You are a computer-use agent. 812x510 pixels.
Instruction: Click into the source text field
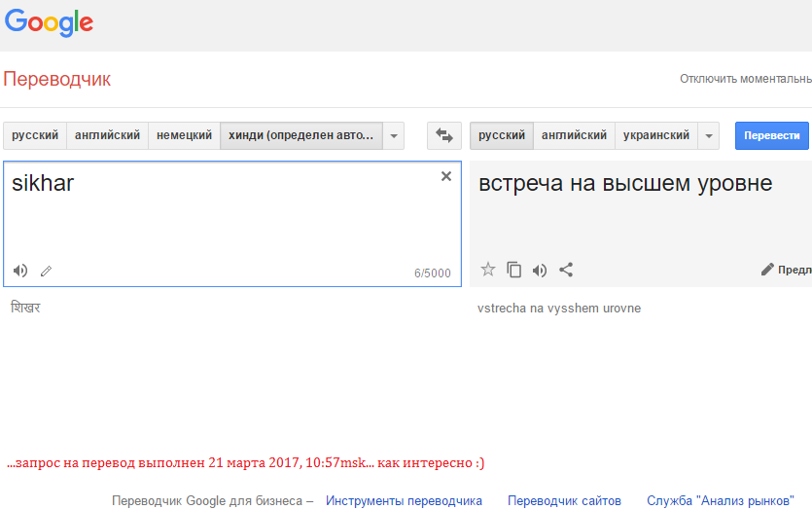tap(224, 219)
